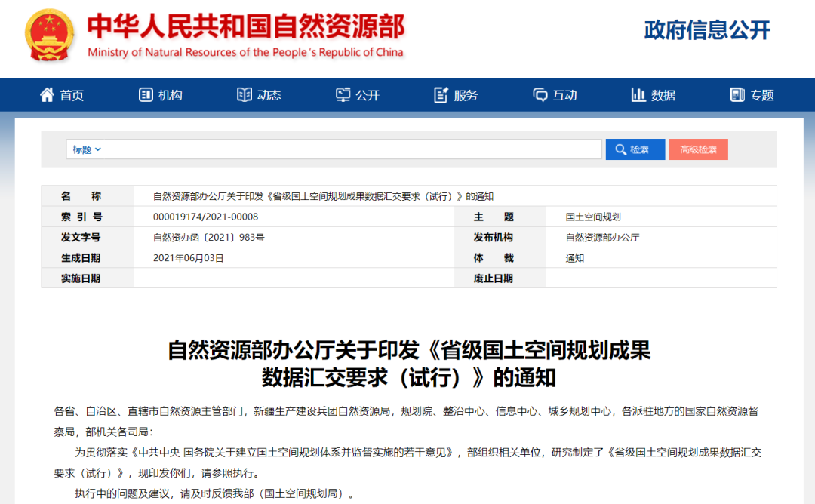Image resolution: width=815 pixels, height=504 pixels.
Task: Click the paragraph starting 为贯彻落实
Action: (407, 463)
